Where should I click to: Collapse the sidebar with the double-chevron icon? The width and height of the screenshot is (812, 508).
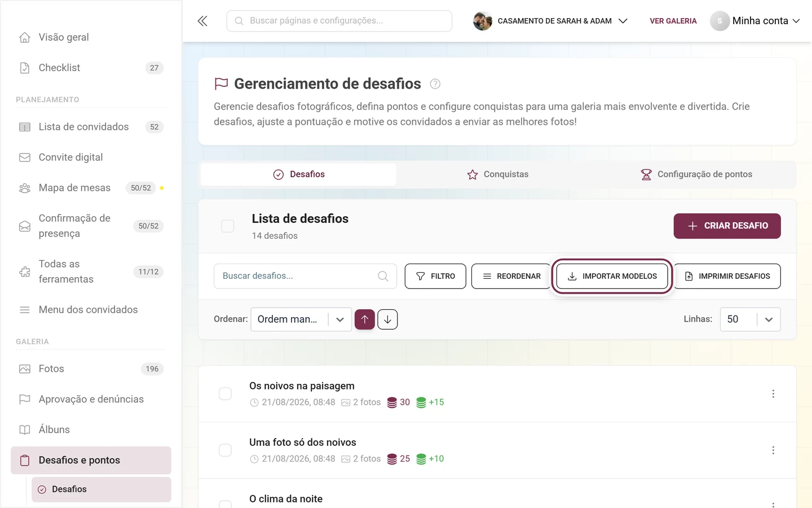click(202, 21)
